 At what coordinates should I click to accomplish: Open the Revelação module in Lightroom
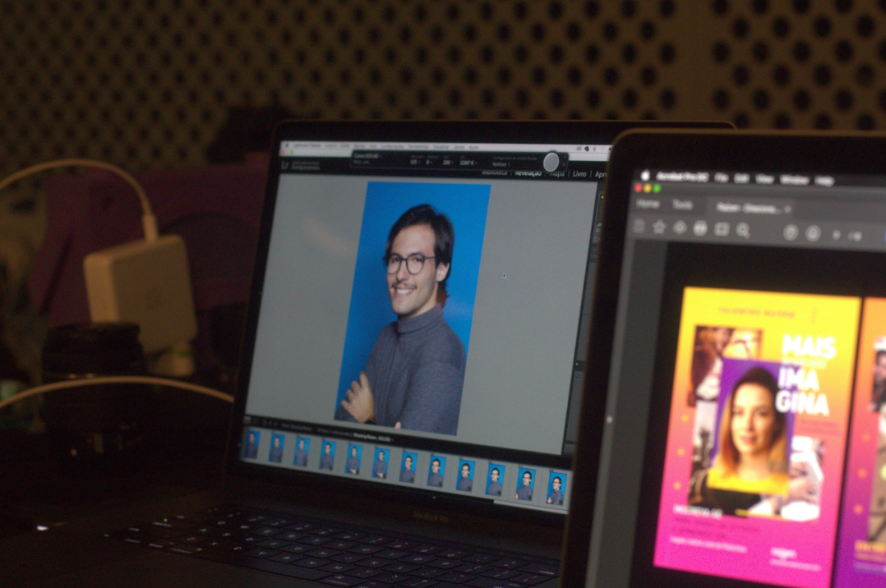(x=528, y=172)
